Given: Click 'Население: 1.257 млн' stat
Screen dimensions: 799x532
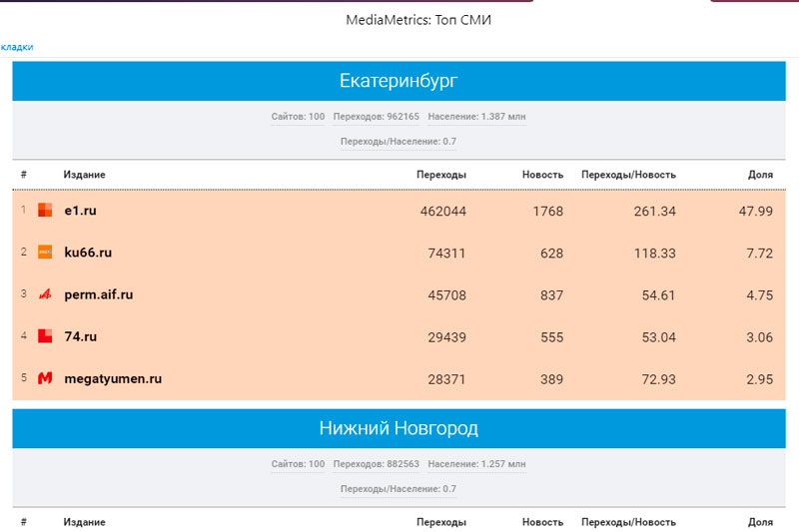Looking at the screenshot, I should pos(476,464).
